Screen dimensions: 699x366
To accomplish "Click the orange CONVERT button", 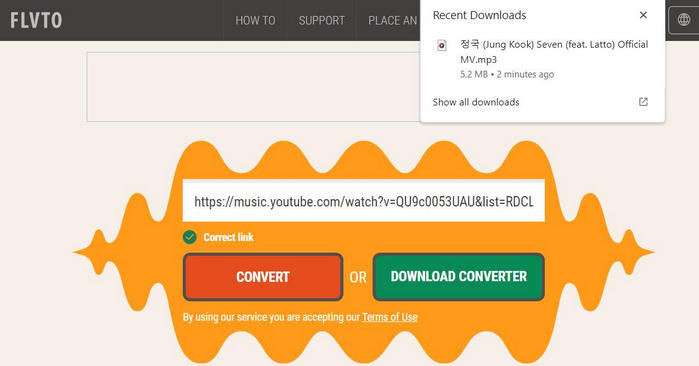I will (x=263, y=277).
